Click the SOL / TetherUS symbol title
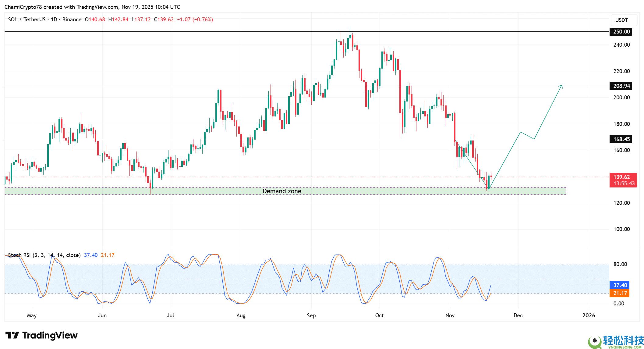Image resolution: width=644 pixels, height=349 pixels. pos(27,20)
